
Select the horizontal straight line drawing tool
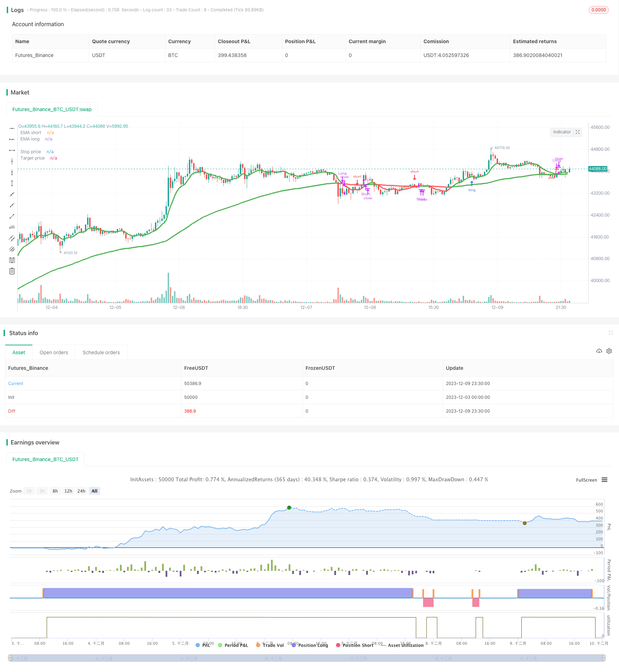[12, 128]
